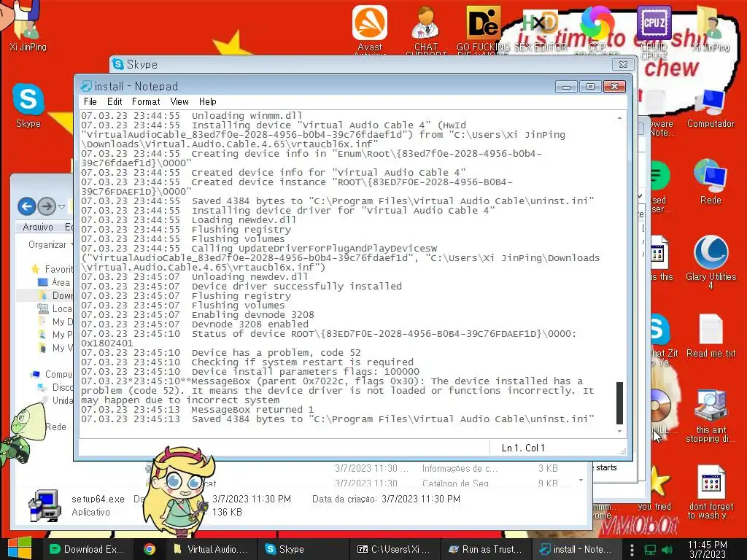The height and width of the screenshot is (560, 747).
Task: Open Notepad Format menu
Action: click(146, 101)
